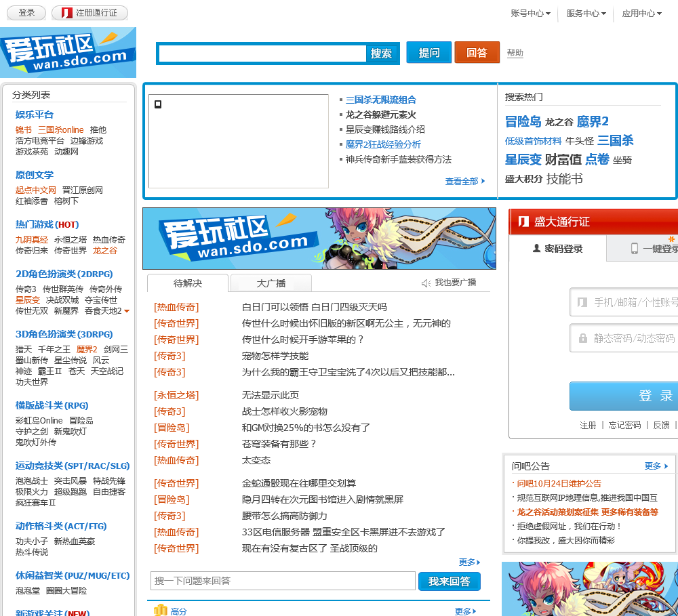Image resolution: width=678 pixels, height=616 pixels.
Task: Click hot search term 技能书
Action: 564,178
